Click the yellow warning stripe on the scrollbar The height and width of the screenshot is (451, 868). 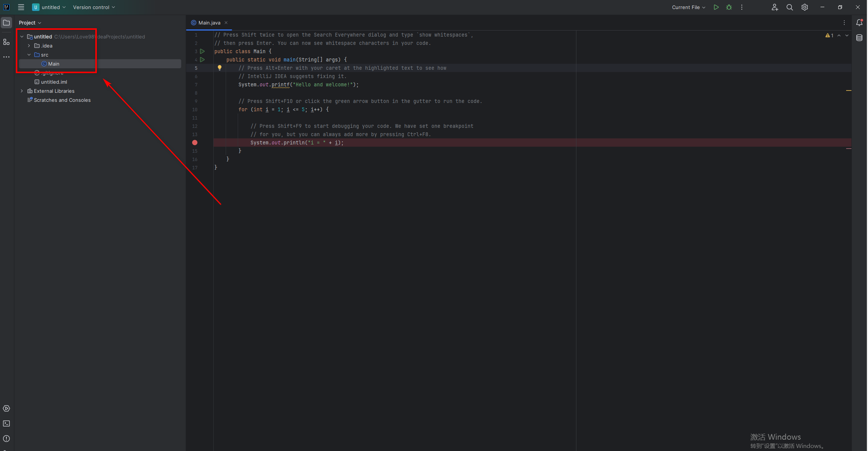(x=848, y=91)
